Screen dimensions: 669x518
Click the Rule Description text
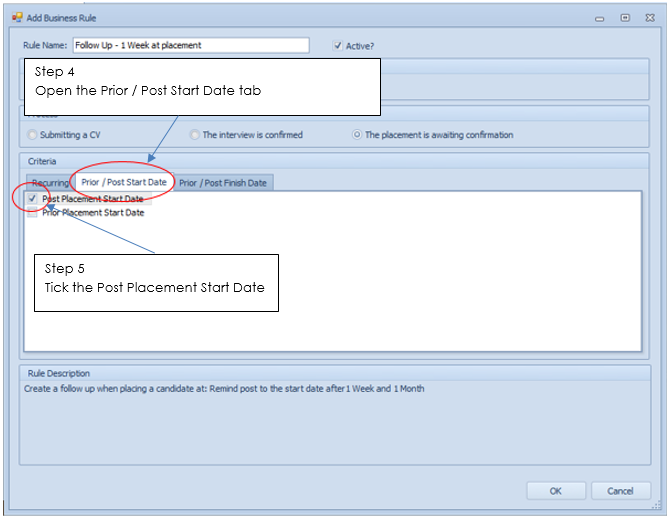pyautogui.click(x=224, y=388)
